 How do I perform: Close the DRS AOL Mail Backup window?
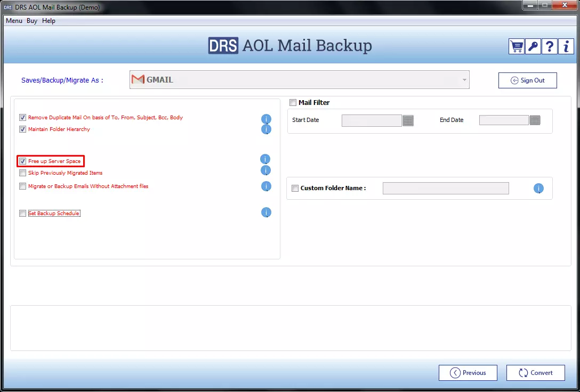point(565,5)
